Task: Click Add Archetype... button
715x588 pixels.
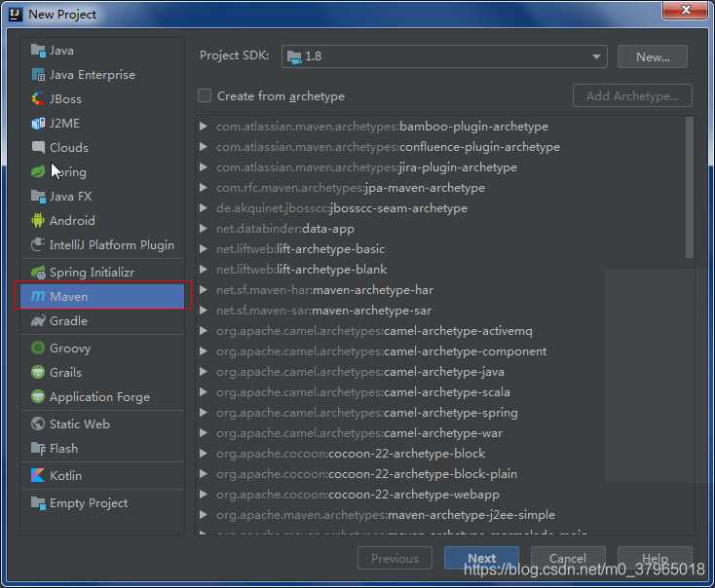Action: coord(632,95)
